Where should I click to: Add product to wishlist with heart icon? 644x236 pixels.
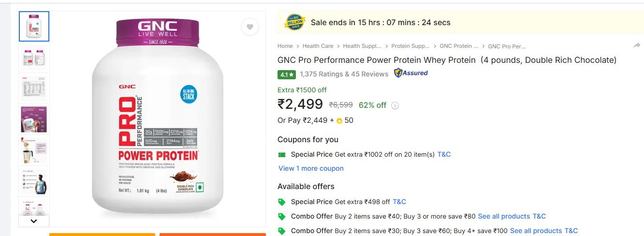[x=249, y=27]
